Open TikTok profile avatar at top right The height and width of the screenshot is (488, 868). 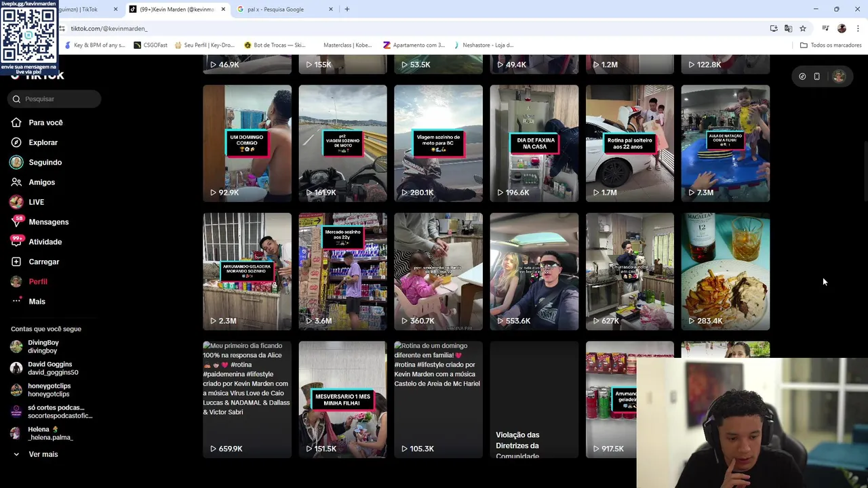pos(839,77)
